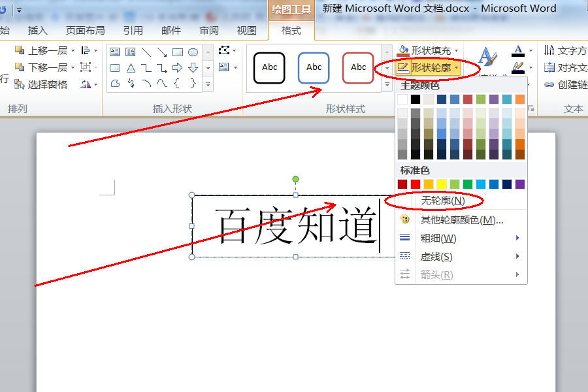
Task: Insert a right brace shape
Action: (x=193, y=83)
